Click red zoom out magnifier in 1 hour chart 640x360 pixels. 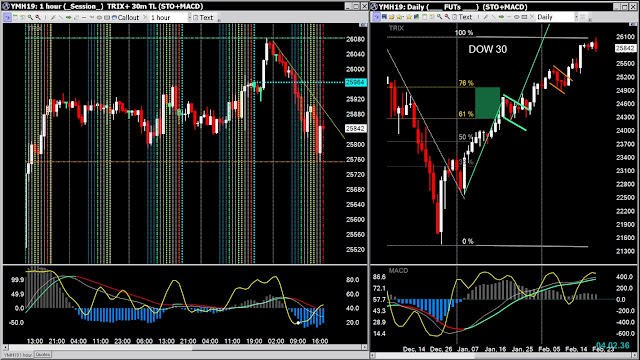point(38,18)
